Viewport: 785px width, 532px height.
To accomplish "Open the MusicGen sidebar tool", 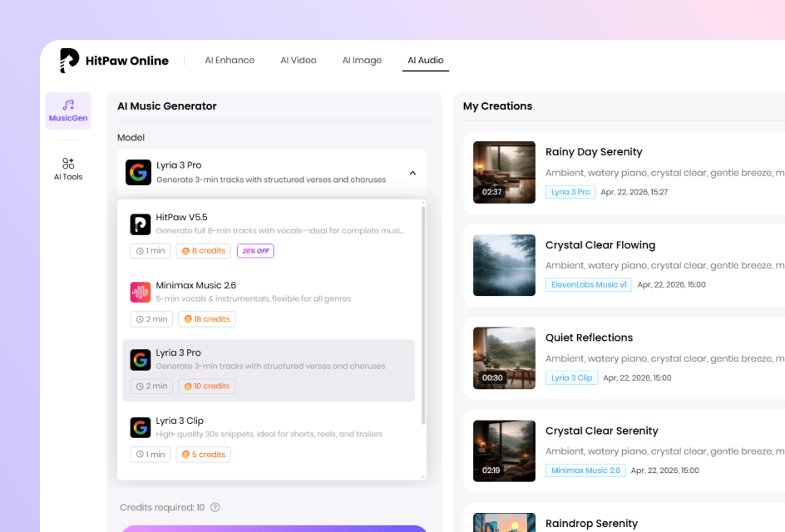I will pyautogui.click(x=68, y=111).
